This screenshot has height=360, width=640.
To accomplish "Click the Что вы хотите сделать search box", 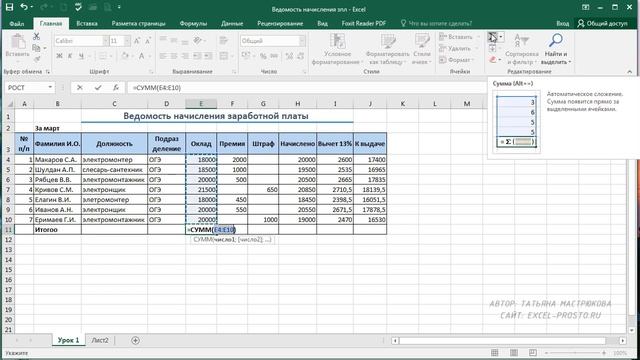I will (x=436, y=23).
